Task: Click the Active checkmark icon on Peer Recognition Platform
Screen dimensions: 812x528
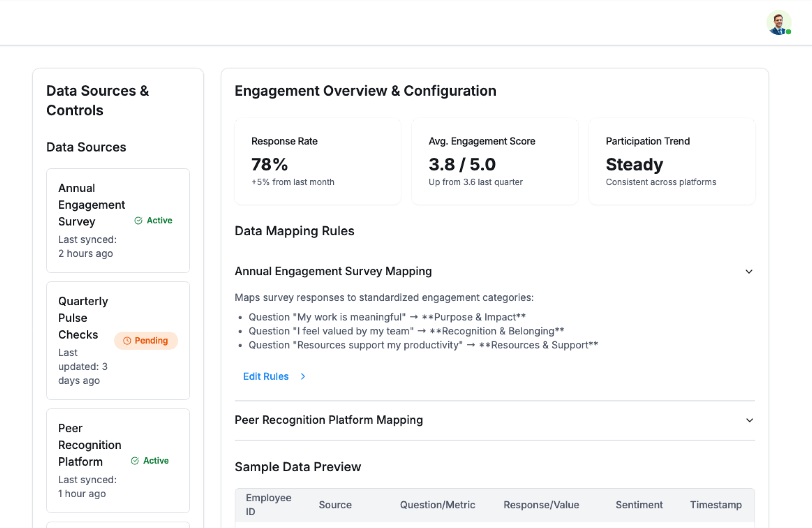Action: click(135, 461)
